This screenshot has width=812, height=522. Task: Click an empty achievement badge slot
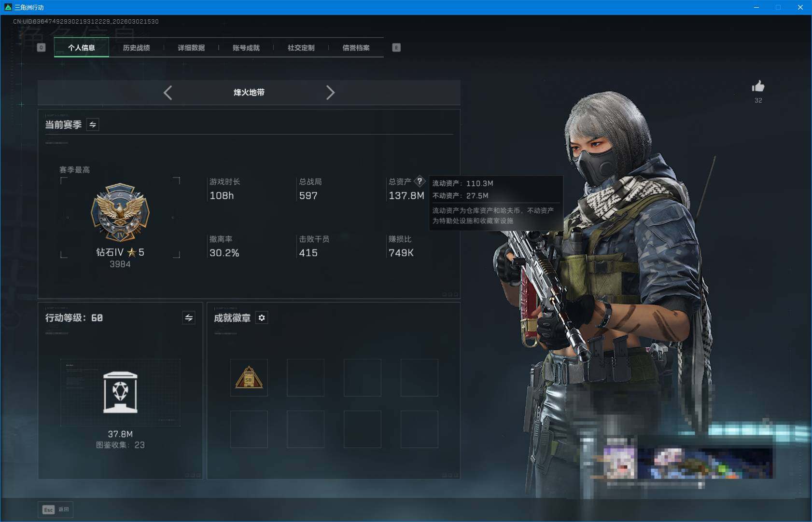coord(306,377)
